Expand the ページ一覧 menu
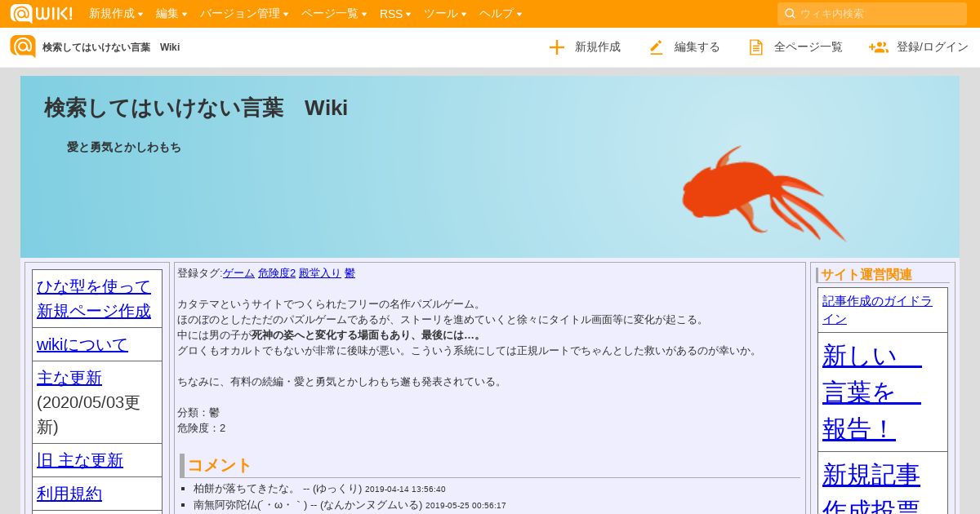The width and height of the screenshot is (980, 514). 333,13
